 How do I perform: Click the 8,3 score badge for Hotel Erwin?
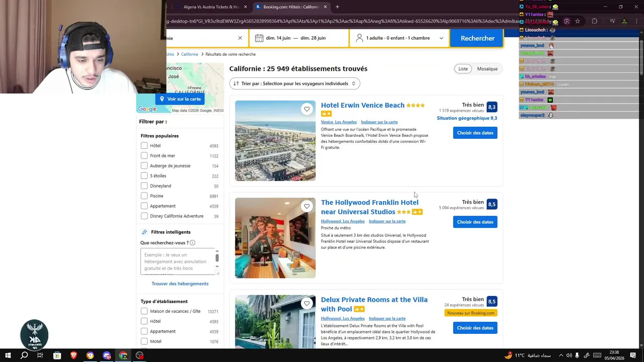492,107
